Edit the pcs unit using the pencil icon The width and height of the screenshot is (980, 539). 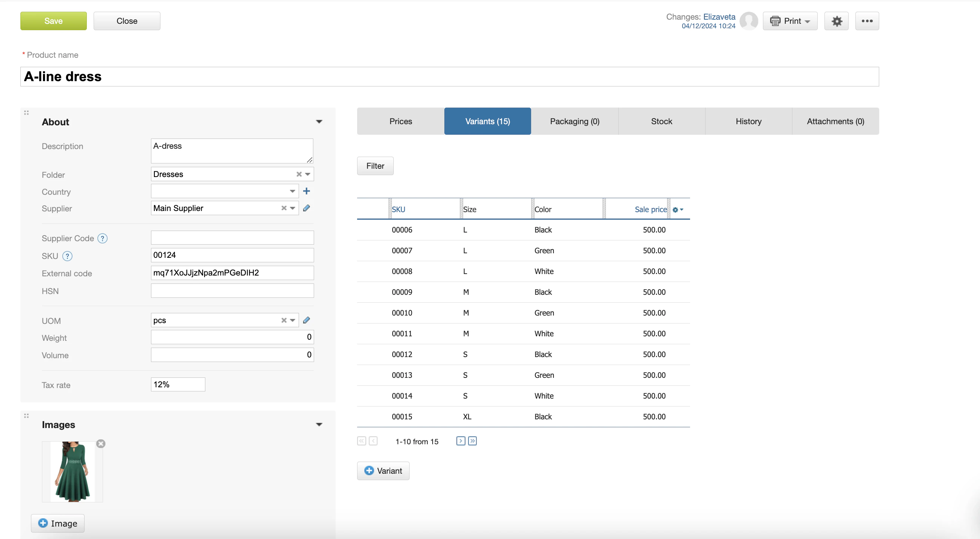307,320
